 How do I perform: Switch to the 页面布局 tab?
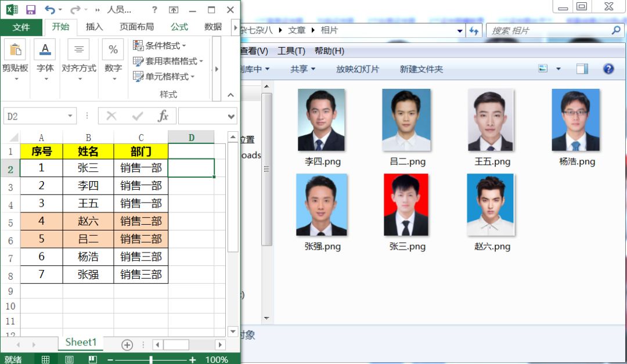pos(137,27)
